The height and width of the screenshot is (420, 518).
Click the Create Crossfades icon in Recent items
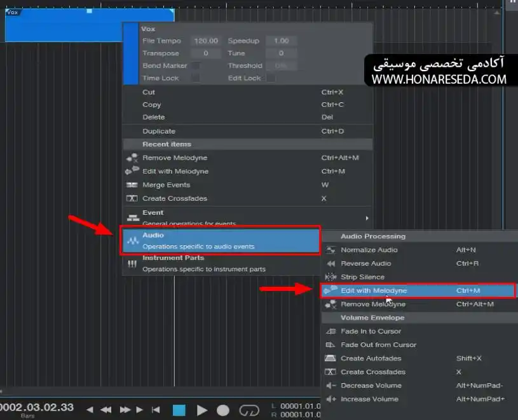pyautogui.click(x=132, y=198)
